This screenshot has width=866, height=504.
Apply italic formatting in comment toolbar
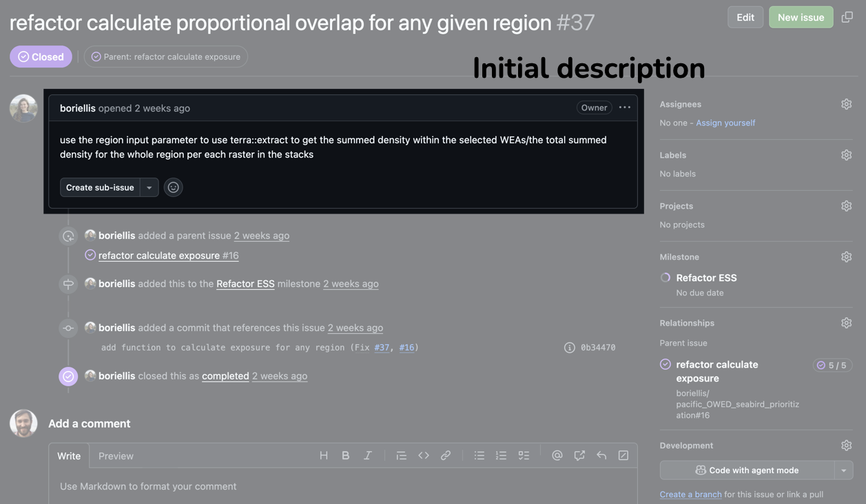[368, 456]
